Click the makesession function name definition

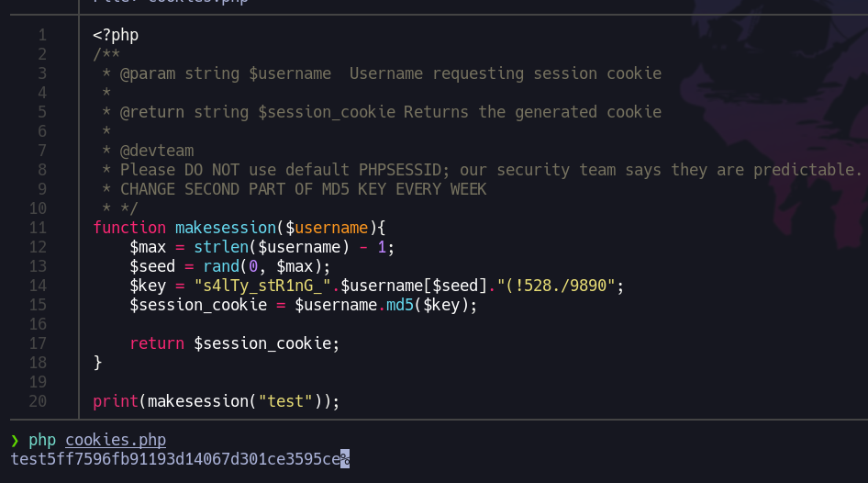coord(226,228)
